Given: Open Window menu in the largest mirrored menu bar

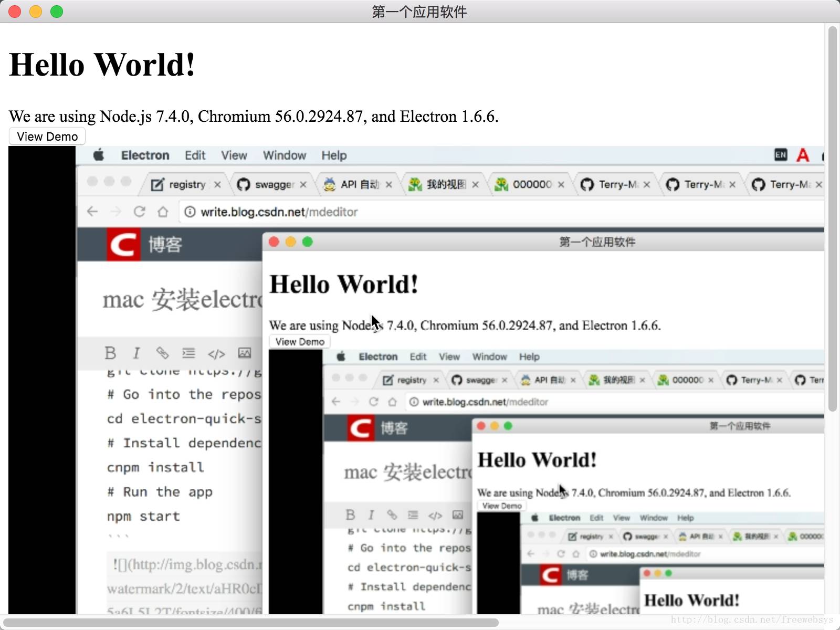Looking at the screenshot, I should [285, 155].
